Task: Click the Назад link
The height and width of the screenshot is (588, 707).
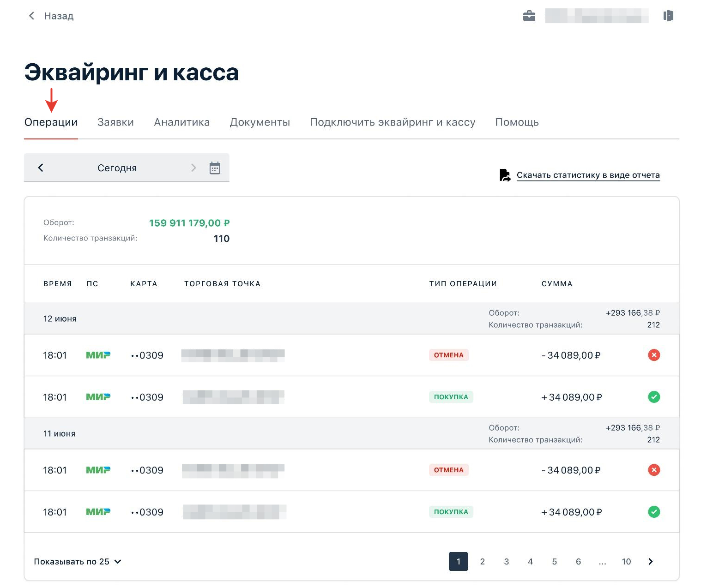Action: click(x=58, y=15)
